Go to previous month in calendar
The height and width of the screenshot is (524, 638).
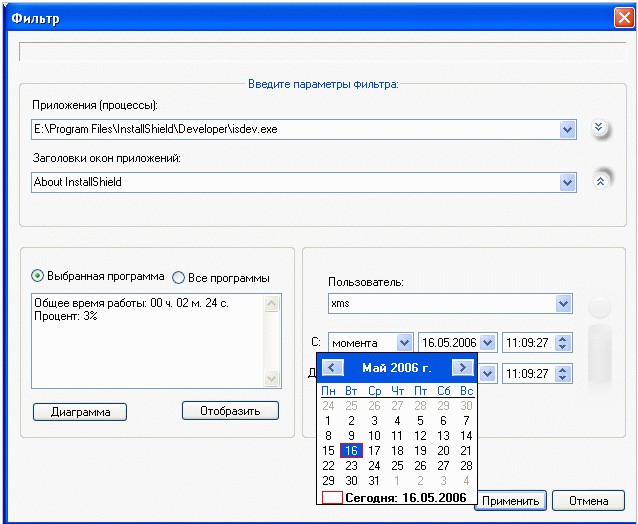click(333, 367)
